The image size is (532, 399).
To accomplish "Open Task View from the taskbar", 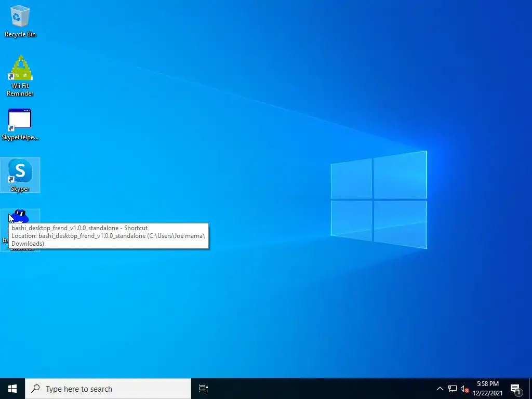I will tap(203, 389).
